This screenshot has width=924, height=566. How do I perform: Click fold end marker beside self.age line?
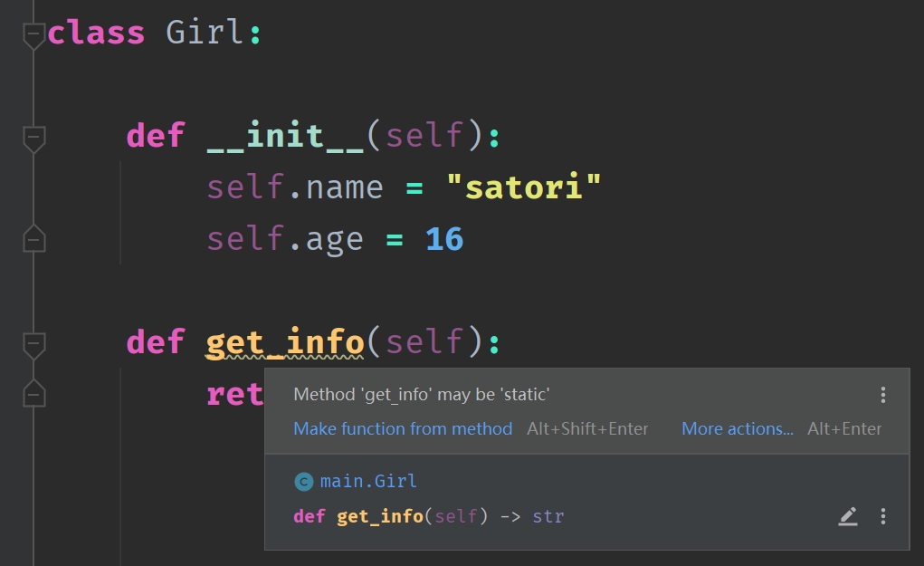33,239
